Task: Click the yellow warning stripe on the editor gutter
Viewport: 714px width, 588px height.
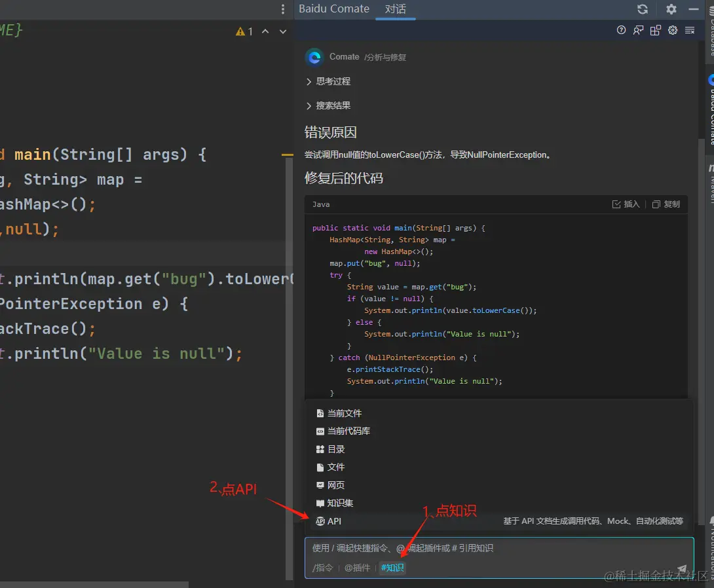Action: pos(288,155)
